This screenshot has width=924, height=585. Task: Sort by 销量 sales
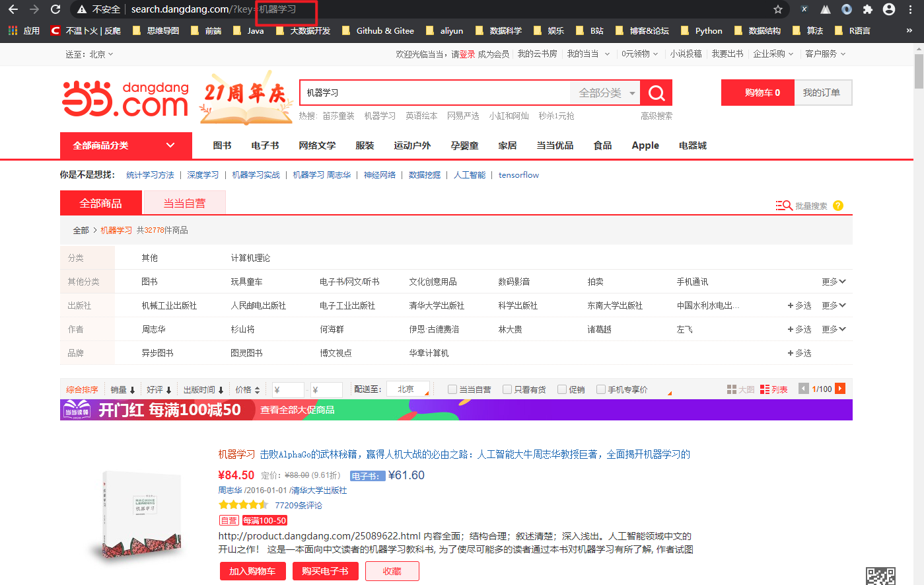[x=122, y=389]
